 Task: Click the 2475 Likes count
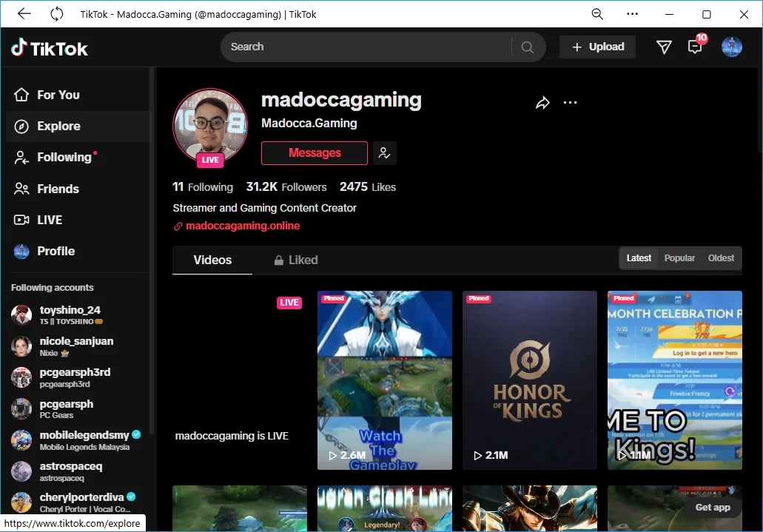367,187
